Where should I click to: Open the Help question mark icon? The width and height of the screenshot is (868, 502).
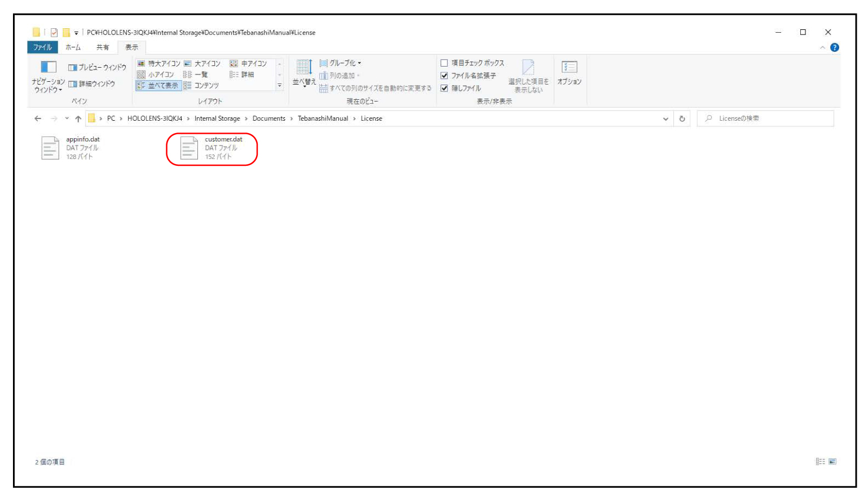834,47
